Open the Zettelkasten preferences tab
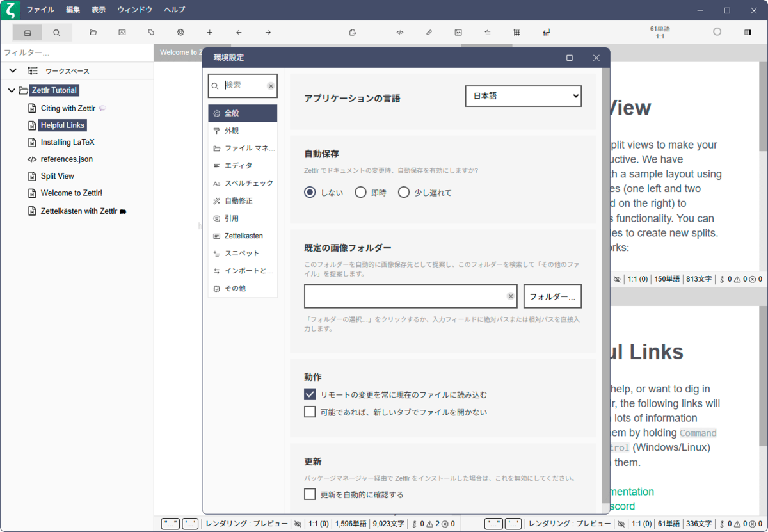 (x=243, y=236)
